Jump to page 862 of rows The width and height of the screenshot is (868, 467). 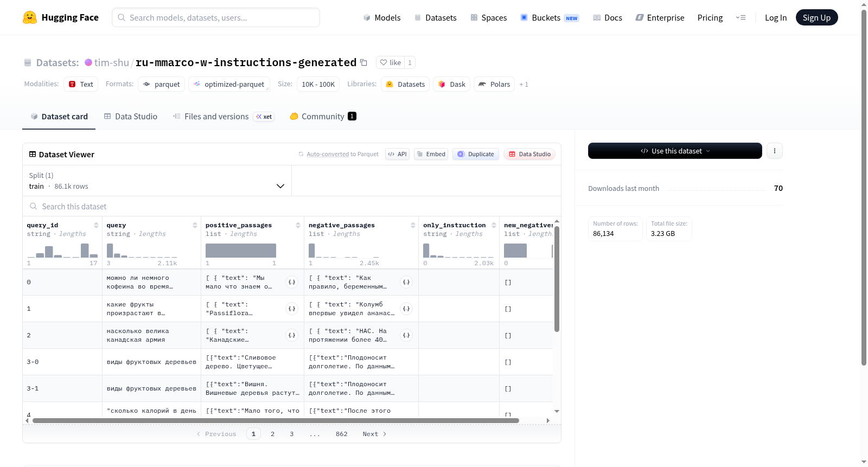point(342,434)
